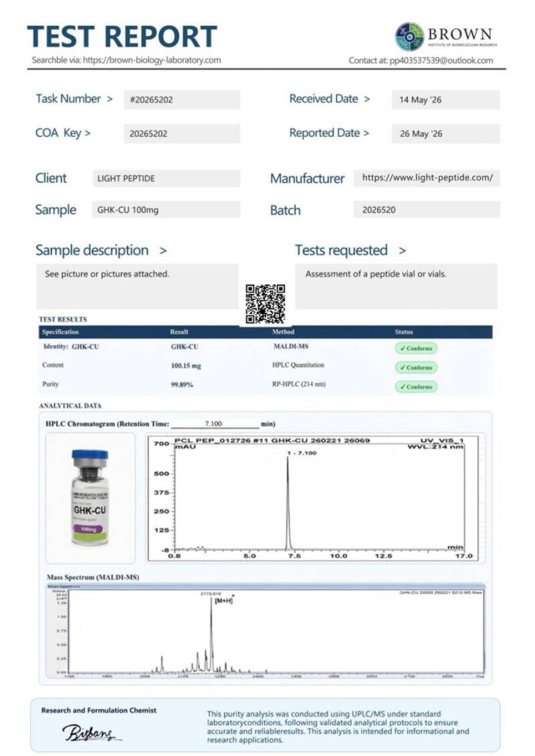The height and width of the screenshot is (756, 535).
Task: Click the arrow beside Sample description
Action: point(163,251)
